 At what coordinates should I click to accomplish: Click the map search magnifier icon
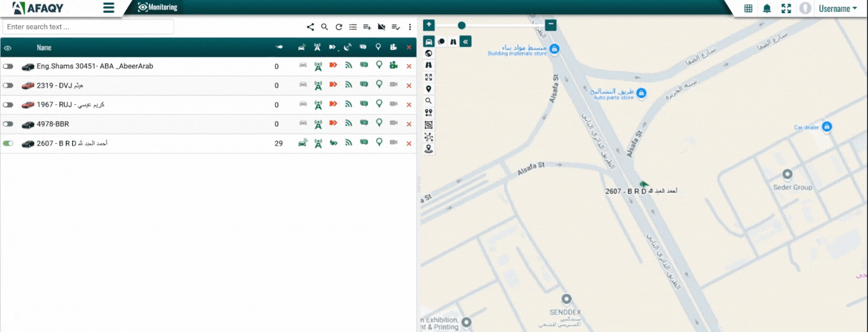429,101
